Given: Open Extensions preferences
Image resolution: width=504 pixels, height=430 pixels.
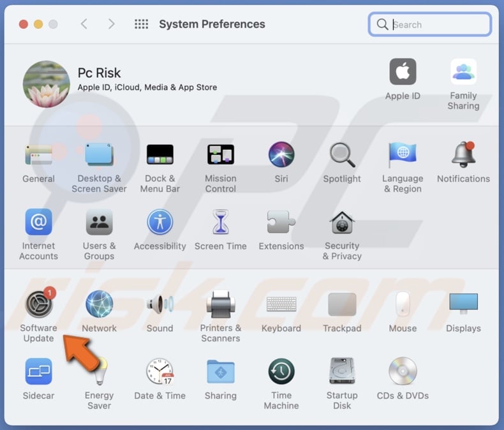Looking at the screenshot, I should coord(281,222).
